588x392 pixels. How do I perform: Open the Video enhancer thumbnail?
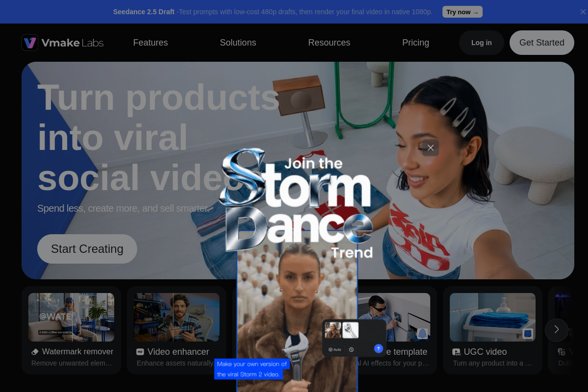coord(177,317)
